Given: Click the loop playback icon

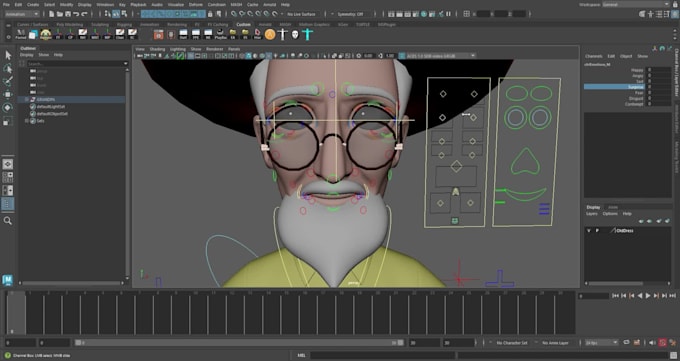Looking at the screenshot, I should [627, 343].
